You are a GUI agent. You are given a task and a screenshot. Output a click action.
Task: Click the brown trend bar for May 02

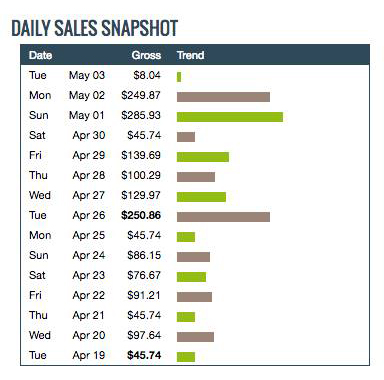(223, 97)
